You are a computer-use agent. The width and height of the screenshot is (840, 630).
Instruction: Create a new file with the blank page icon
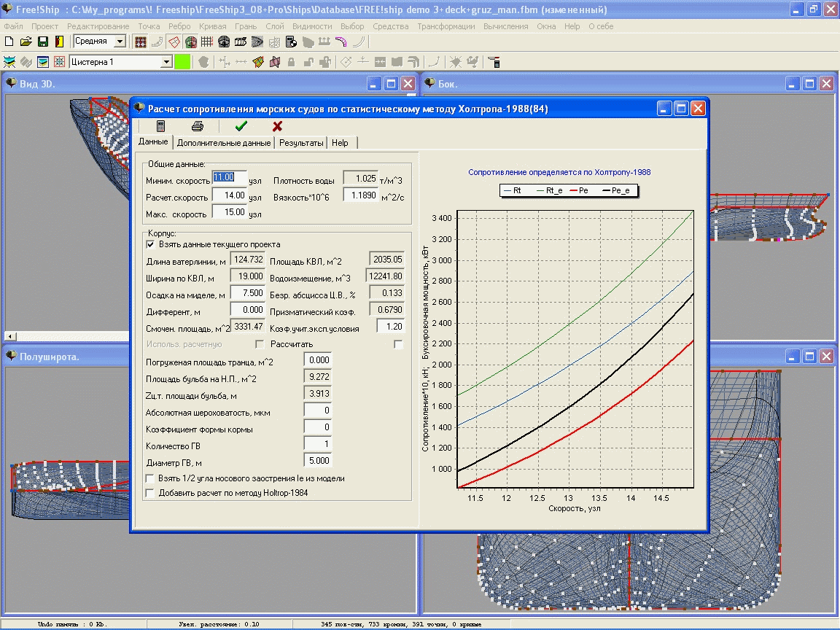coord(9,42)
